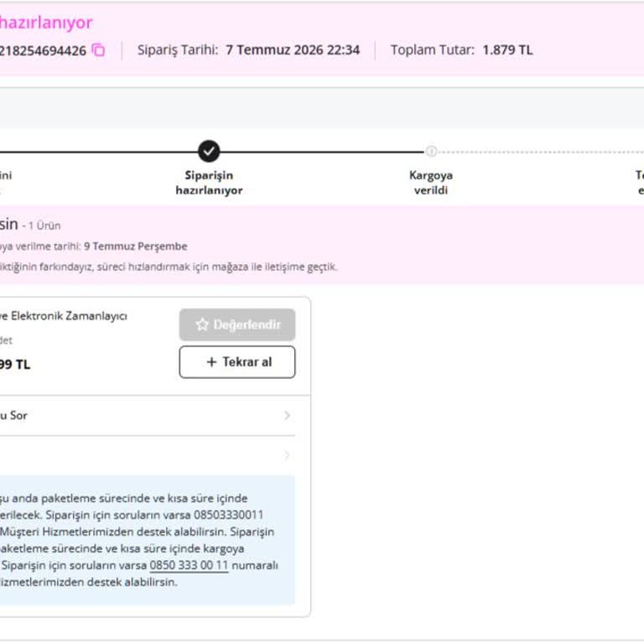Click the 'Kargoya verildi' step circle
The image size is (644, 644).
point(431,152)
